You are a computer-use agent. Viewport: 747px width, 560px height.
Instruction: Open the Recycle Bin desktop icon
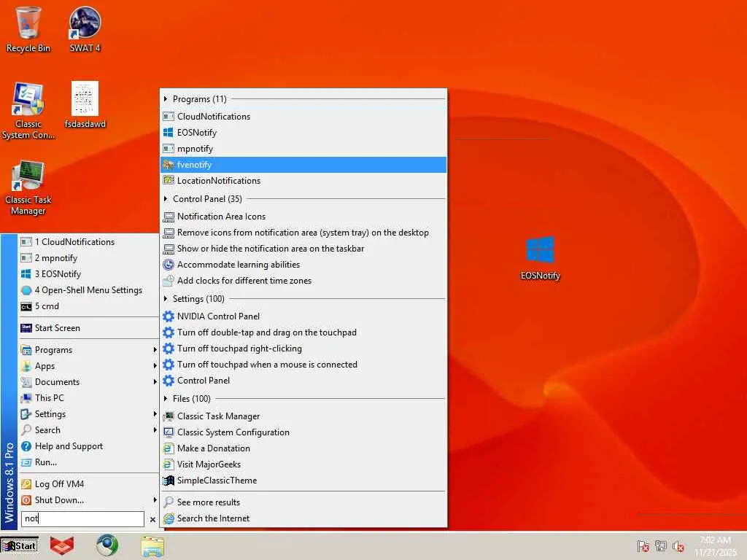tap(28, 28)
